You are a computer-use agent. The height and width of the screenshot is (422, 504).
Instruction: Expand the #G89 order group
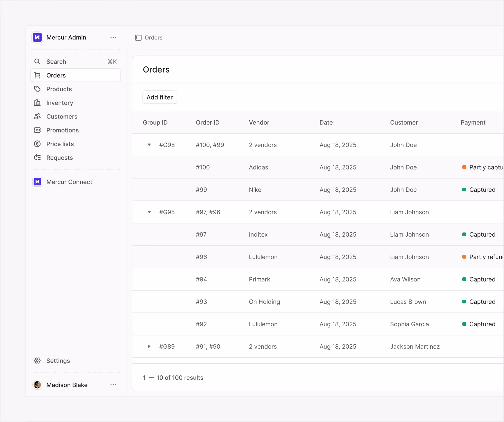[x=149, y=346]
